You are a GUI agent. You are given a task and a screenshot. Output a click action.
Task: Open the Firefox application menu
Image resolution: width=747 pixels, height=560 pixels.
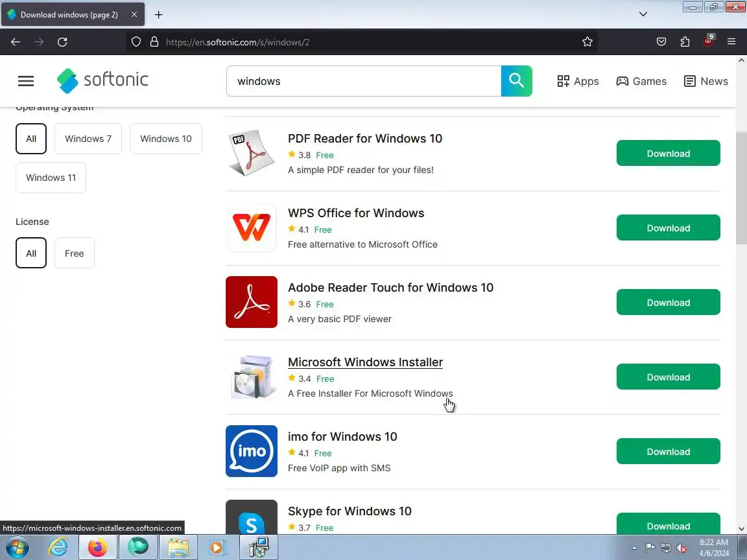tap(731, 42)
